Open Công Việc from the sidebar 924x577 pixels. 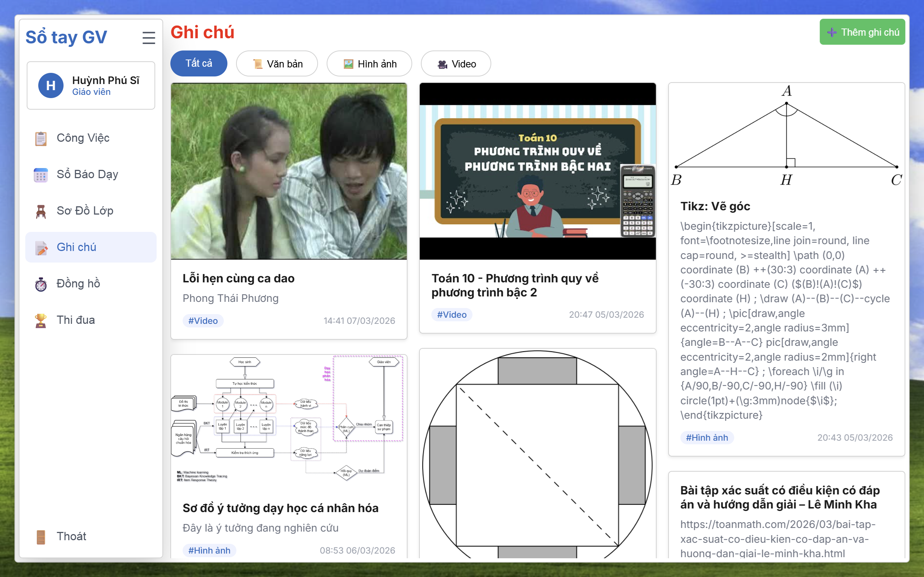point(83,138)
